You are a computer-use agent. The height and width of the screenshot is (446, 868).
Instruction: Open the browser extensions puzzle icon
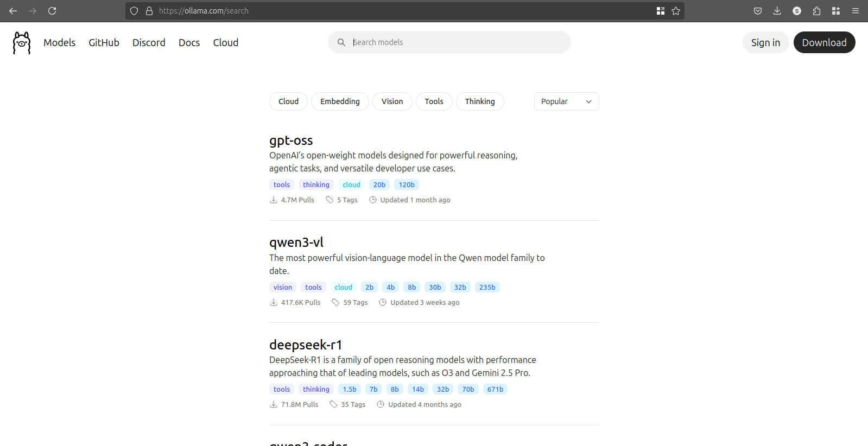click(x=816, y=11)
